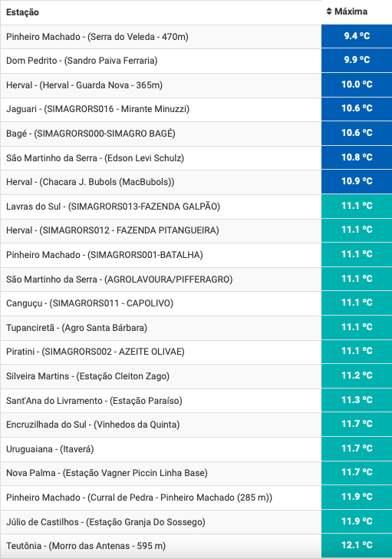Select Herval Guarda Nova 365m station
Screen dimensions: 392x559
pyautogui.click(x=84, y=85)
